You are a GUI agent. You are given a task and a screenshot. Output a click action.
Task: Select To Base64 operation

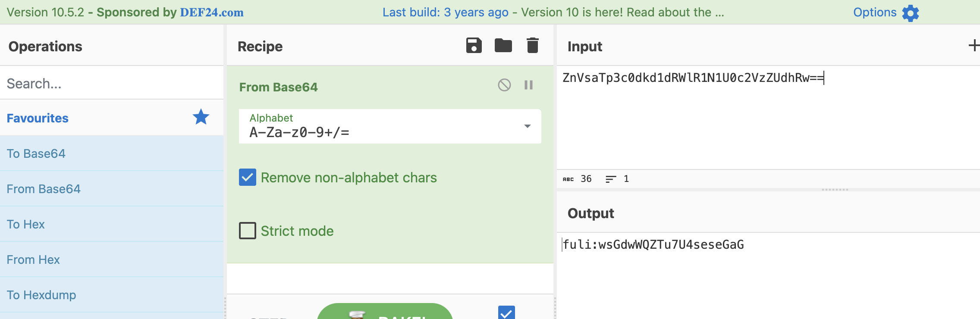[36, 153]
